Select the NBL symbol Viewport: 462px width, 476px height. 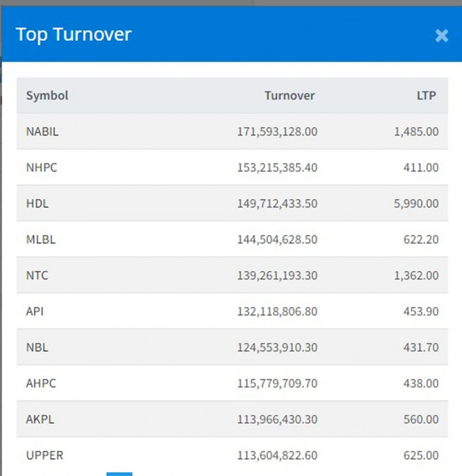coord(37,347)
